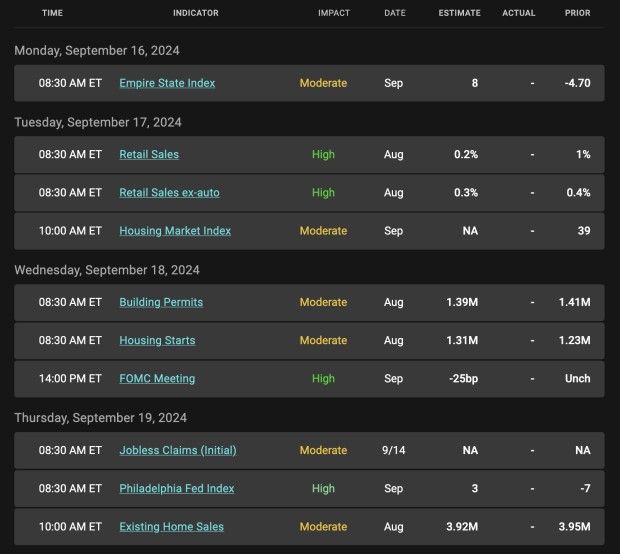Open the Philadelphia Fed Index link
The width and height of the screenshot is (620, 554).
[177, 488]
